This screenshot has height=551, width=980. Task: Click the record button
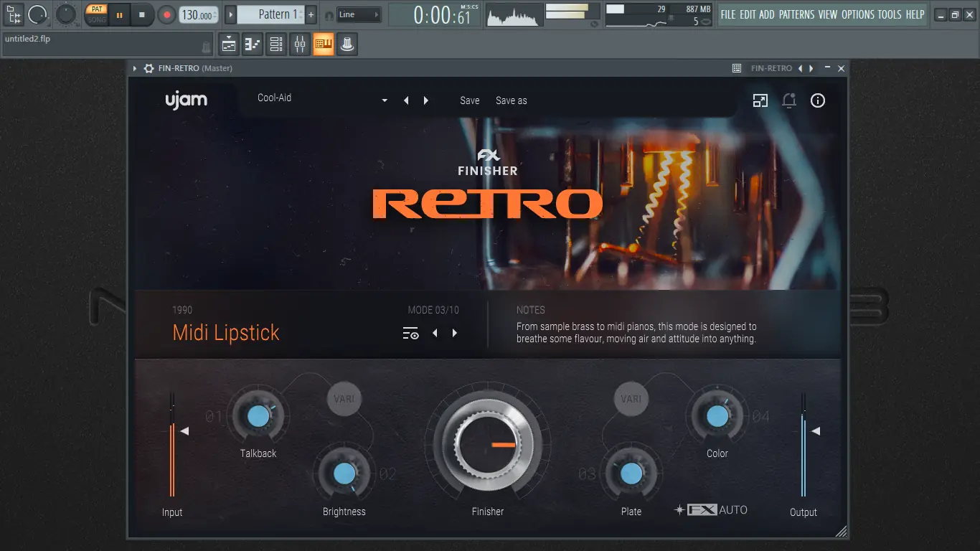[166, 14]
